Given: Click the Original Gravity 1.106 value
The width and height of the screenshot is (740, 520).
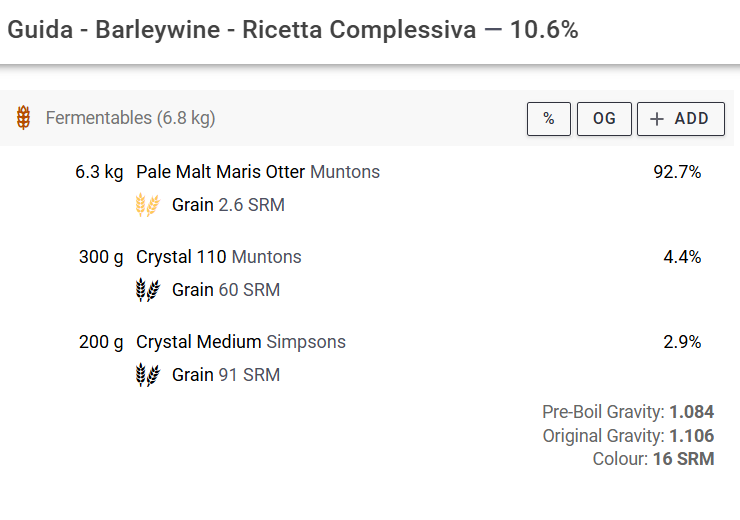Looking at the screenshot, I should 691,436.
